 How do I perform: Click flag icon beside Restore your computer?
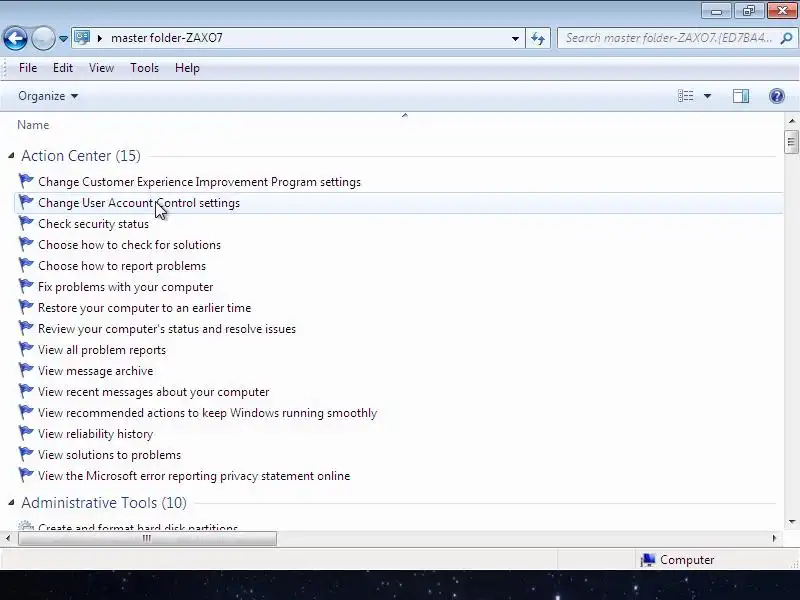[26, 307]
